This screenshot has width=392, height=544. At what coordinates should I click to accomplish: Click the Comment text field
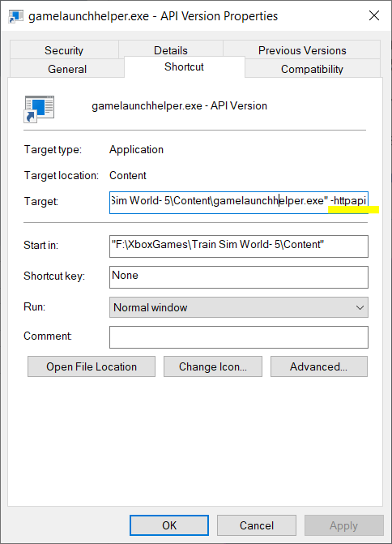tap(239, 337)
